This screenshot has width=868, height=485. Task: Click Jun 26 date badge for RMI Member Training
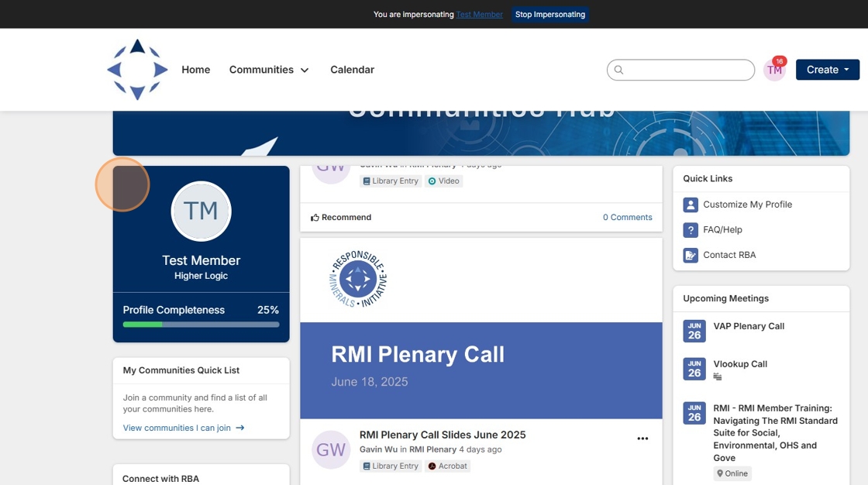[x=694, y=413]
